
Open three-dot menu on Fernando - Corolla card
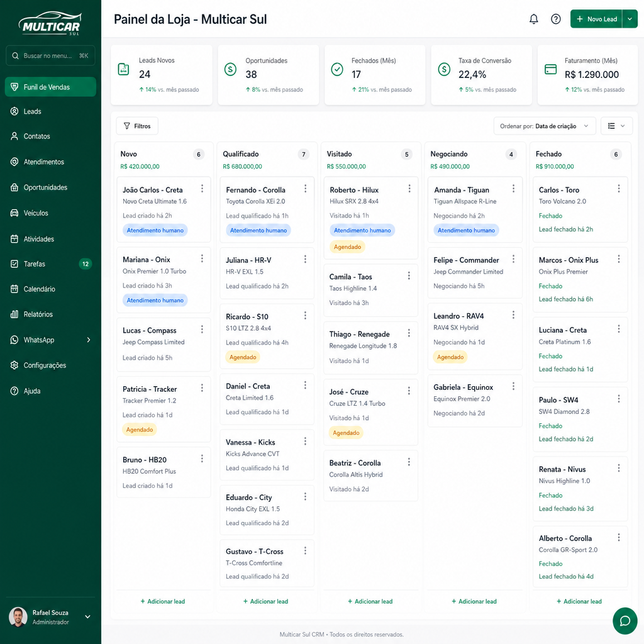coord(305,189)
